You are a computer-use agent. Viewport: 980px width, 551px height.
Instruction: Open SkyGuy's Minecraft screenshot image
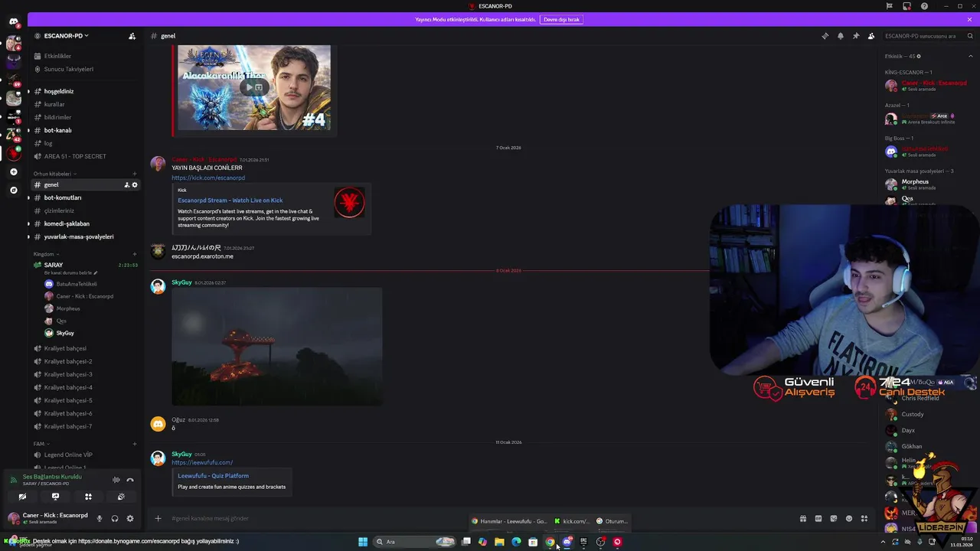276,346
